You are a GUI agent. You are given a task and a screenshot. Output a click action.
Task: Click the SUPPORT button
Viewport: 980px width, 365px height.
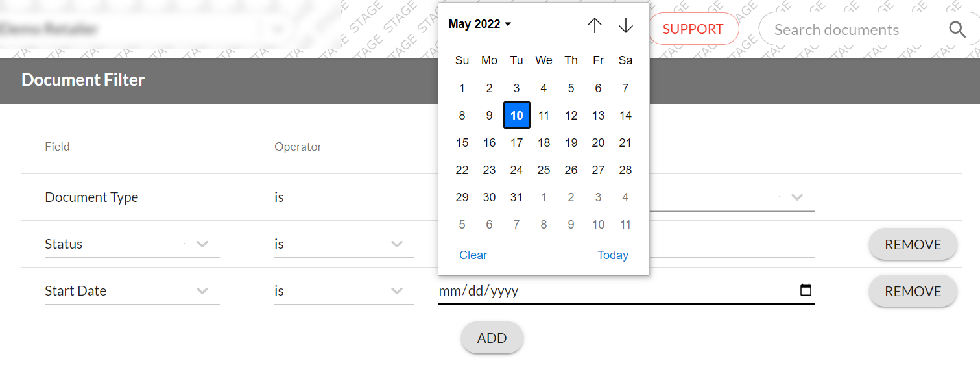693,29
